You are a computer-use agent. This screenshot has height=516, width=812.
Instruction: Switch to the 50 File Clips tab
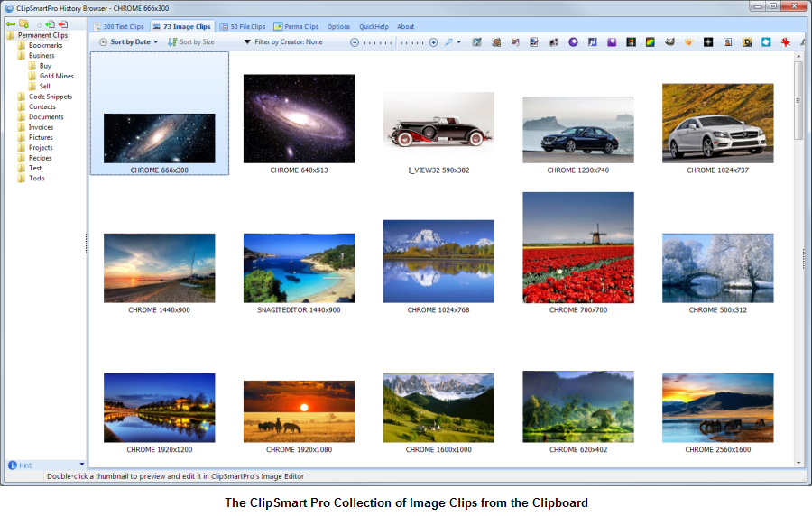242,27
